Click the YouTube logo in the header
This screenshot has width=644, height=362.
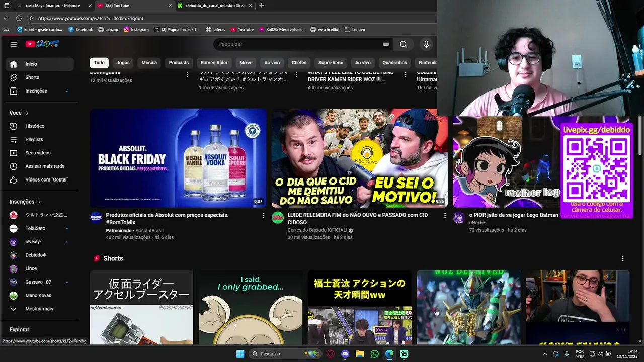tap(42, 44)
